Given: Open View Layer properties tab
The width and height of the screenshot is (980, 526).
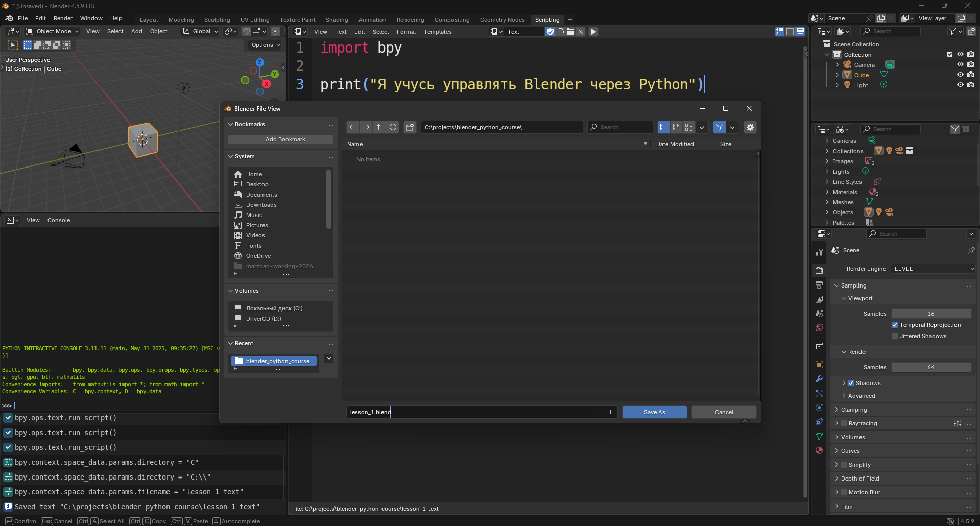Looking at the screenshot, I should click(819, 299).
